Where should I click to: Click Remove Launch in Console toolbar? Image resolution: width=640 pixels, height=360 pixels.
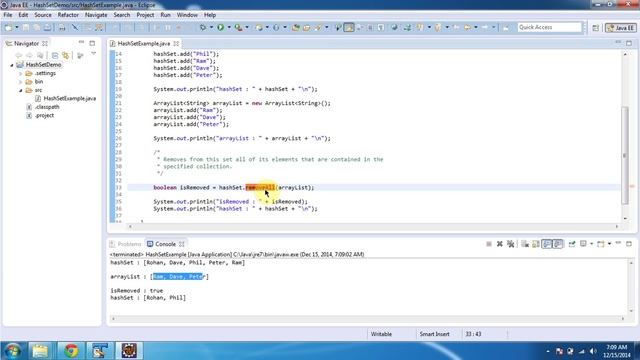[500, 244]
